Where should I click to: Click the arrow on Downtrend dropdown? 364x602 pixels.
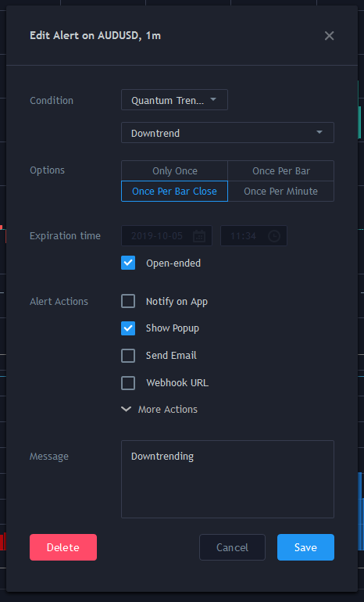319,132
